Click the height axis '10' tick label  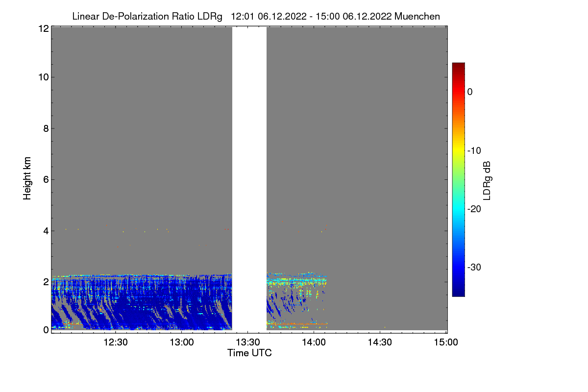43,77
